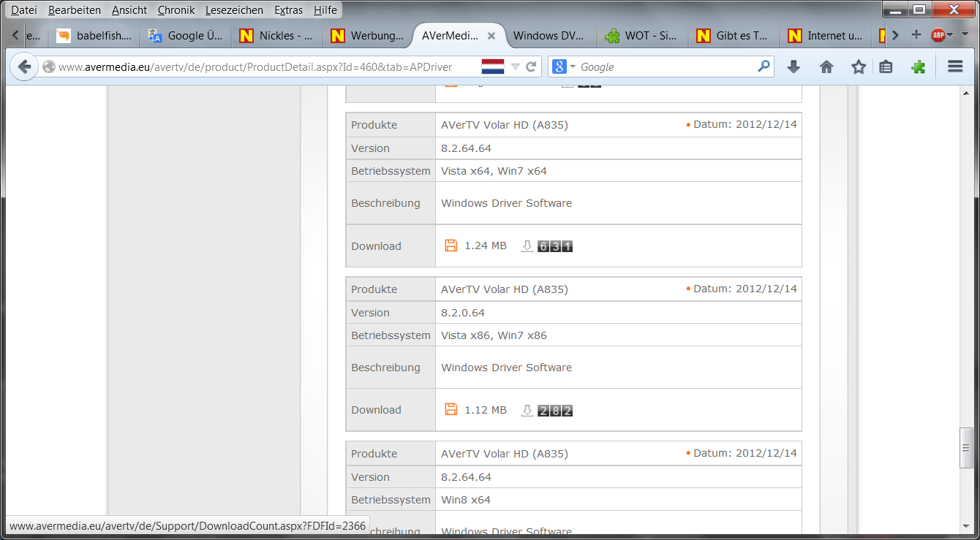980x540 pixels.
Task: Open the green puzzle add-on icon
Action: pyautogui.click(x=919, y=66)
